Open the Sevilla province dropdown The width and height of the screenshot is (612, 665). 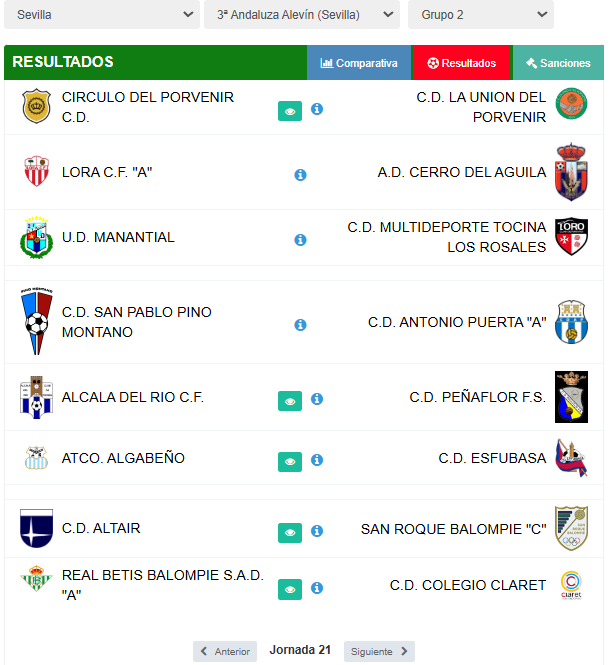pyautogui.click(x=102, y=14)
